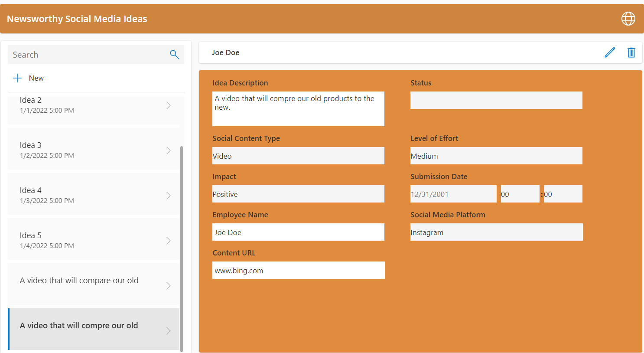Select the Level of Effort Medium field
This screenshot has width=644, height=353.
pos(496,156)
